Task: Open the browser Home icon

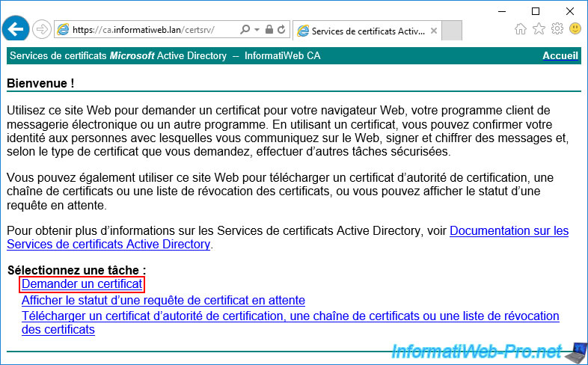Action: [x=521, y=28]
